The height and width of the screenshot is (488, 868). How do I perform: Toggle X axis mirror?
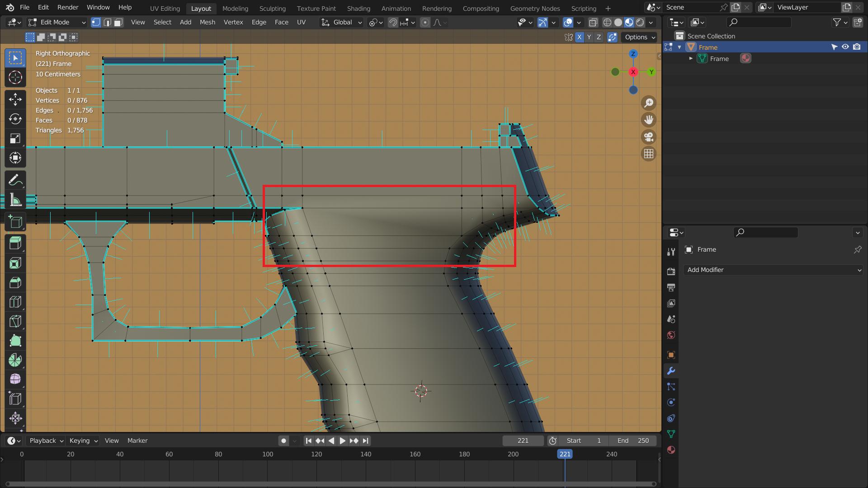click(579, 37)
